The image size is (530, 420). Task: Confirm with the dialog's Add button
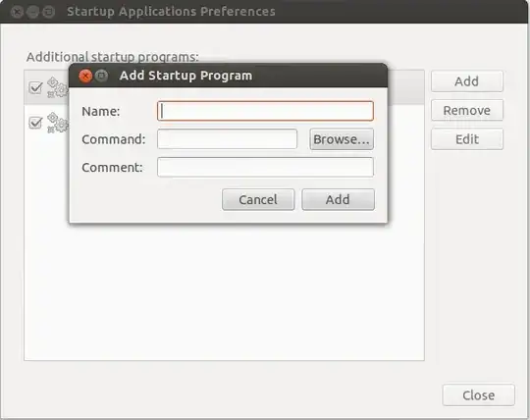[x=338, y=199]
